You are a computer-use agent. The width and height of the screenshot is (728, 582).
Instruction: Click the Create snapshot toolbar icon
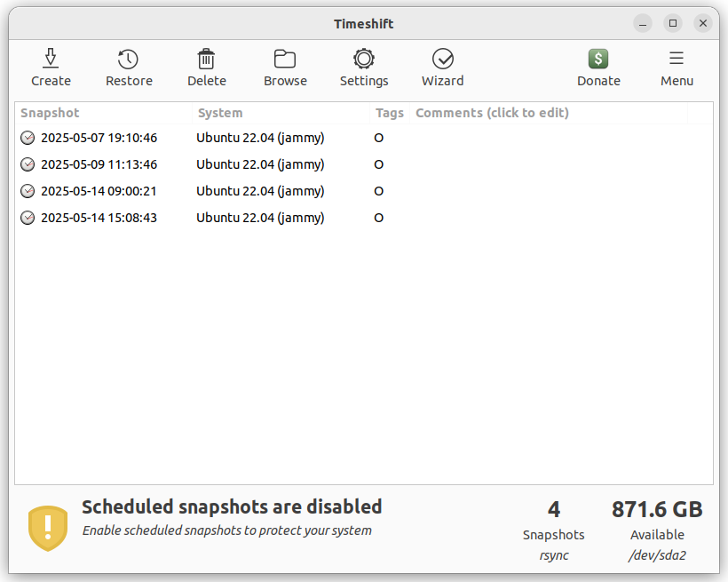[51, 59]
